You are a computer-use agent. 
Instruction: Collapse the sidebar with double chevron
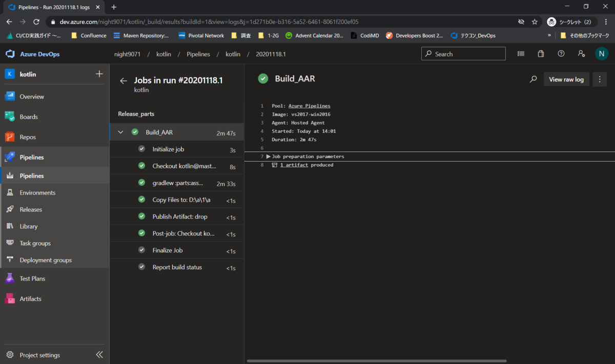point(99,355)
